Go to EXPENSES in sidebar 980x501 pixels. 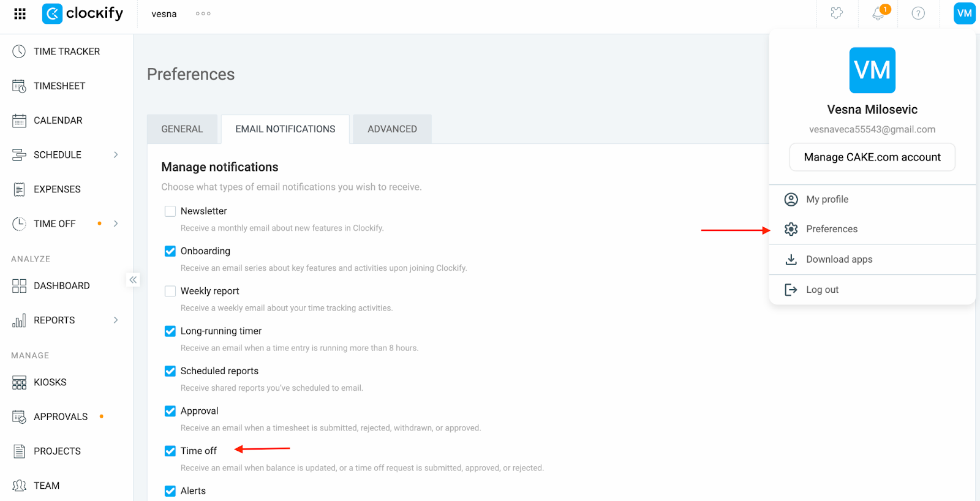(57, 189)
